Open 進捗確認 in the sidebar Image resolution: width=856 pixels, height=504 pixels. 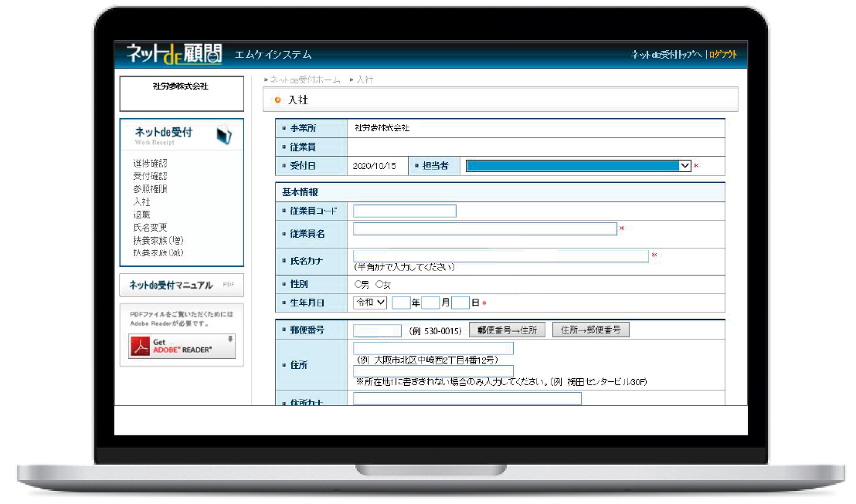click(x=150, y=163)
